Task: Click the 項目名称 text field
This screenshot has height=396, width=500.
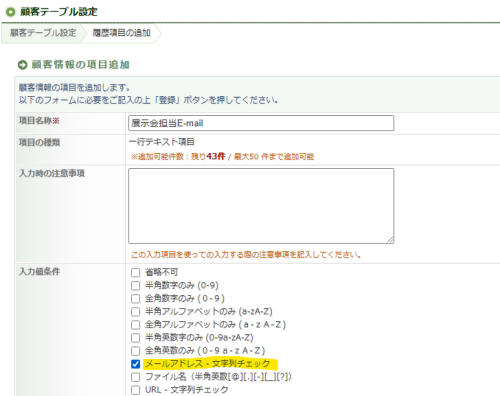Action: [261, 123]
